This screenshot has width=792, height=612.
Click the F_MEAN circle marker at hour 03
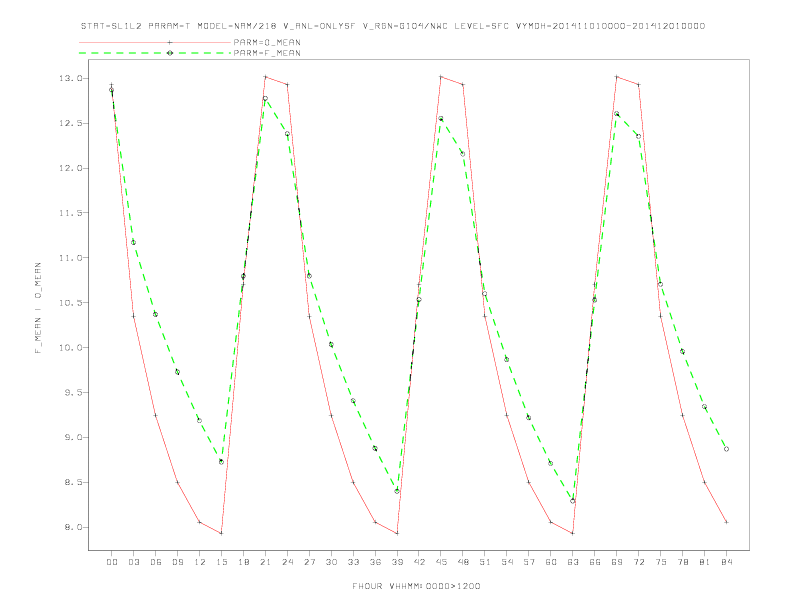[x=133, y=242]
